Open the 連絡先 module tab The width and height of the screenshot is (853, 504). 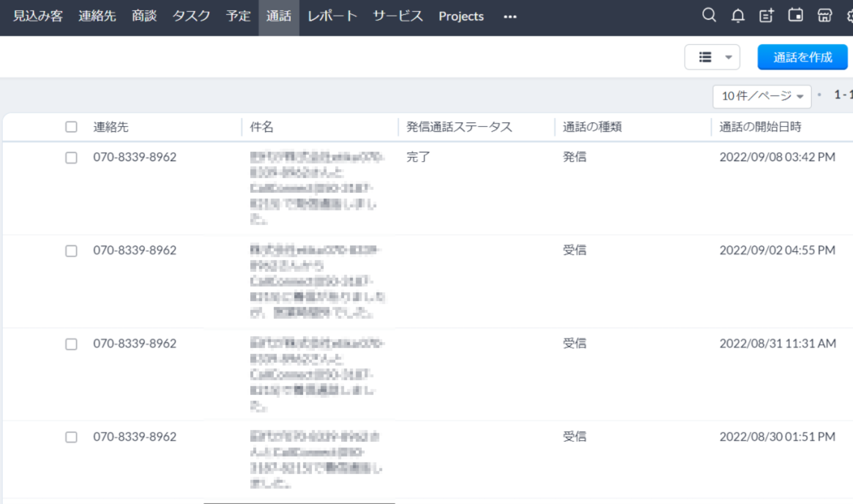(97, 16)
